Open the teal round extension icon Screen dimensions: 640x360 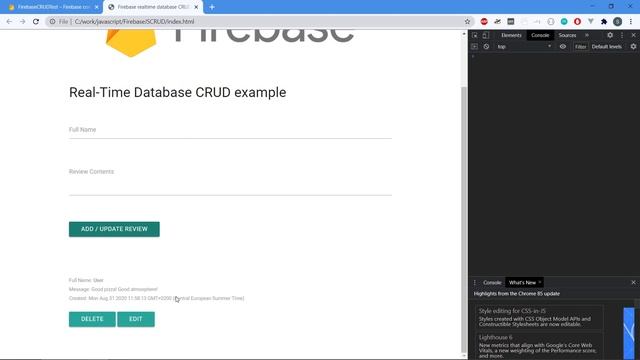pos(564,22)
